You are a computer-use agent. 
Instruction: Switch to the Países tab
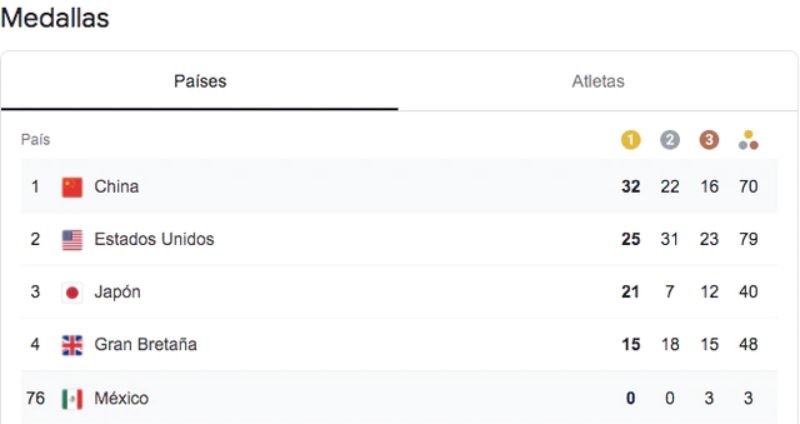tap(200, 82)
